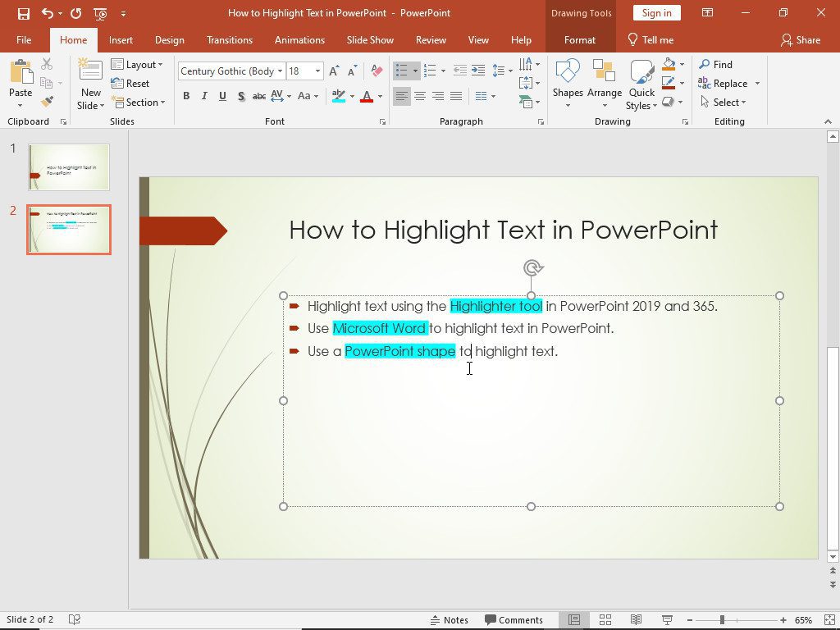The image size is (840, 630).
Task: Open the Text Highlight Color dropdown arrow
Action: [351, 96]
